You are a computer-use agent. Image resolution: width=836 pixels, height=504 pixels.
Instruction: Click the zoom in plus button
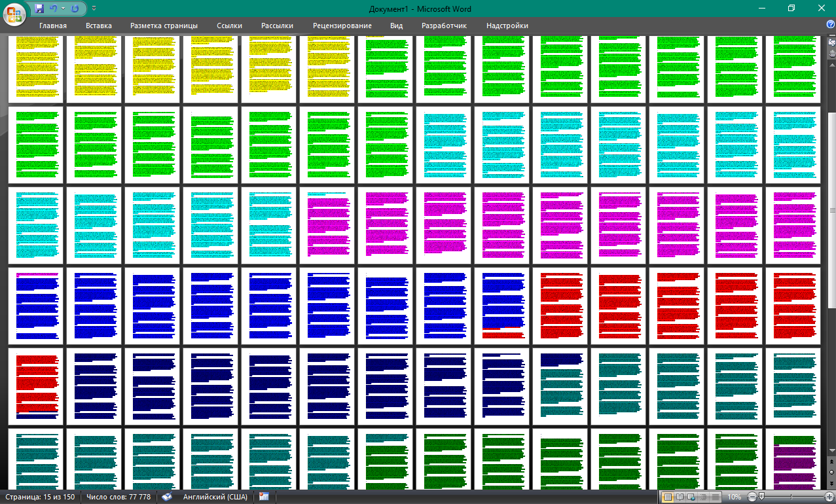coord(829,497)
